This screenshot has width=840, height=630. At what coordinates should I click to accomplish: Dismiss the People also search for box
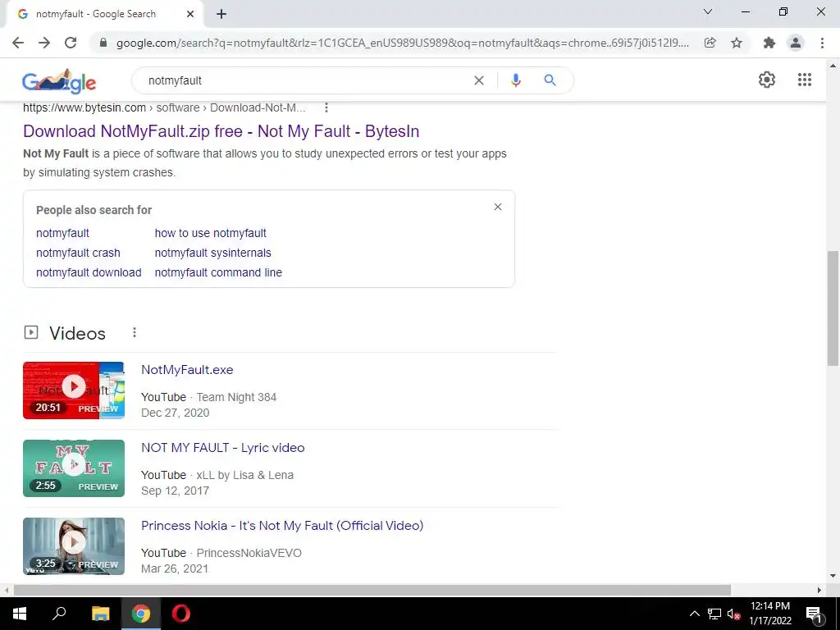click(x=498, y=207)
